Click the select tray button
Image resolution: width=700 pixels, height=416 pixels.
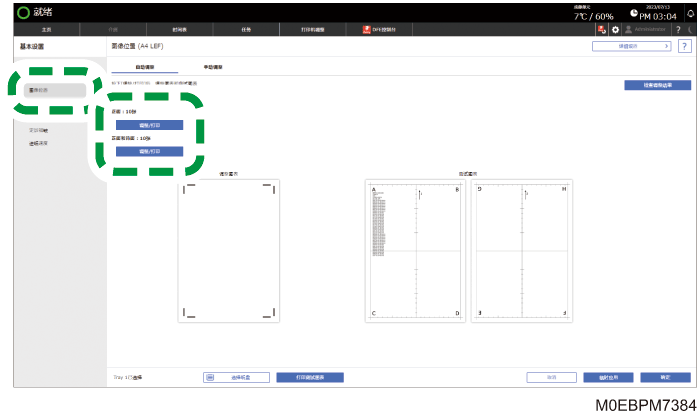236,378
